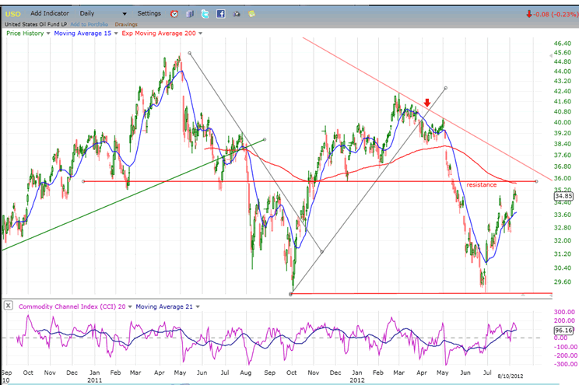Click the camera snapshot icon

pos(237,14)
